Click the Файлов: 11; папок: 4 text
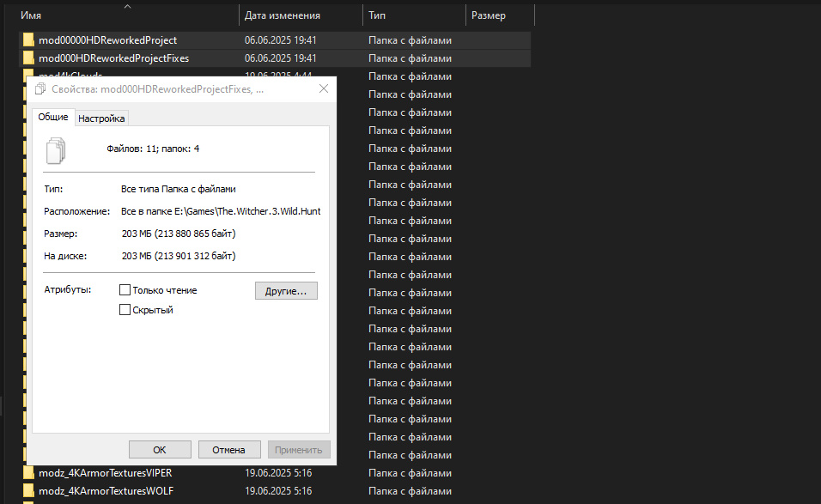 click(x=153, y=149)
